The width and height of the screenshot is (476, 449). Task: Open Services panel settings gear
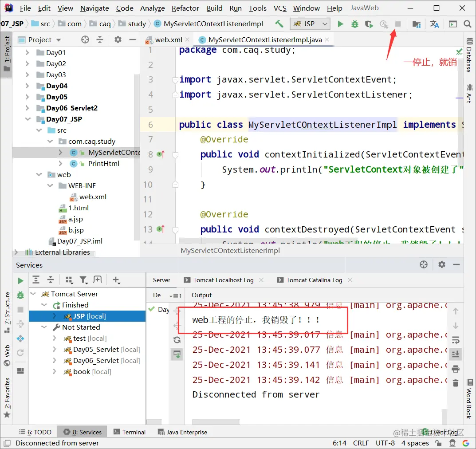click(442, 264)
